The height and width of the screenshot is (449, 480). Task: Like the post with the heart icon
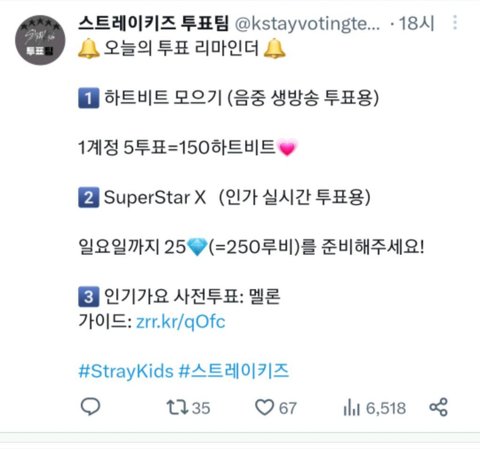point(264,407)
